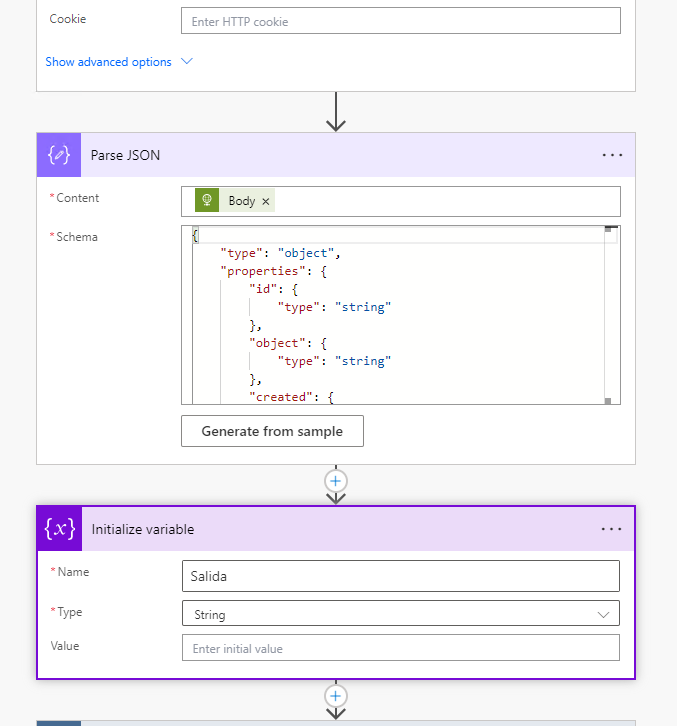This screenshot has width=677, height=726.
Task: Insert step via plus below Initialize variable
Action: [x=336, y=695]
